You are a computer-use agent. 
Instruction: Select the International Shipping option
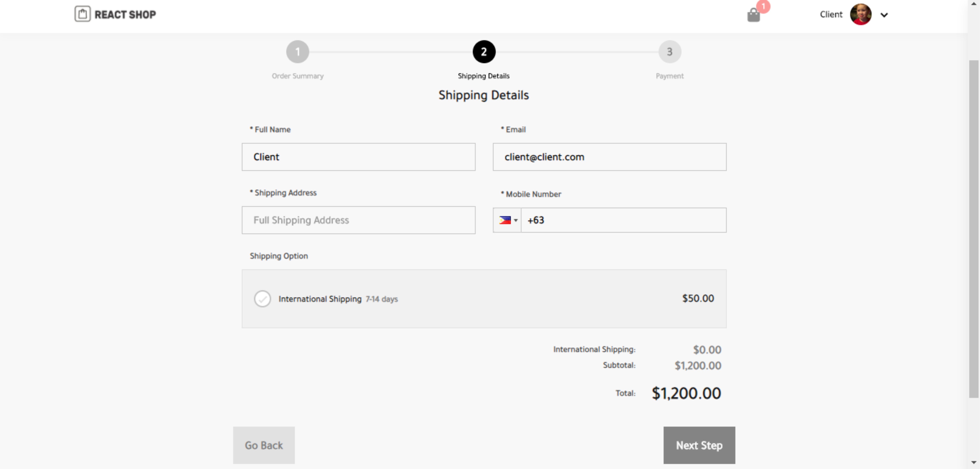[x=263, y=299]
